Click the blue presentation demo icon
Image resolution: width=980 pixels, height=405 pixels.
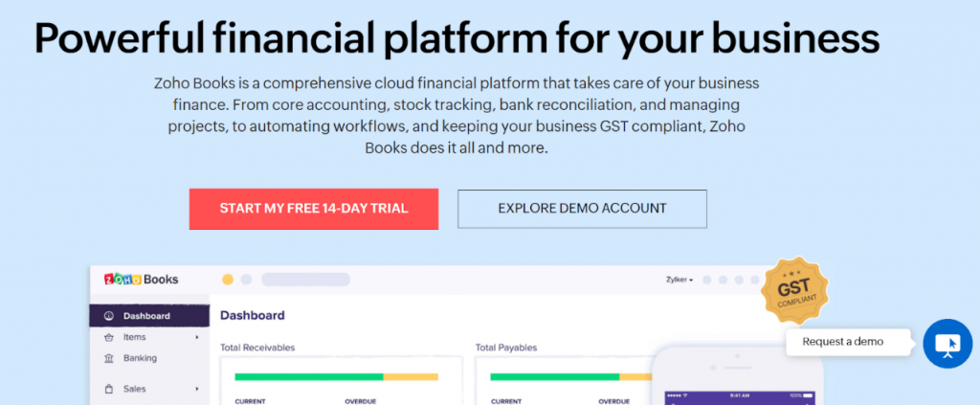pyautogui.click(x=947, y=343)
